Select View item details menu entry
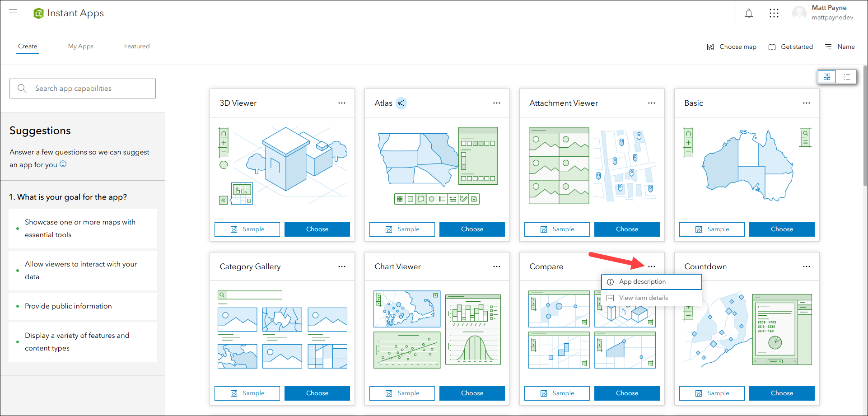This screenshot has height=416, width=868. coord(652,298)
